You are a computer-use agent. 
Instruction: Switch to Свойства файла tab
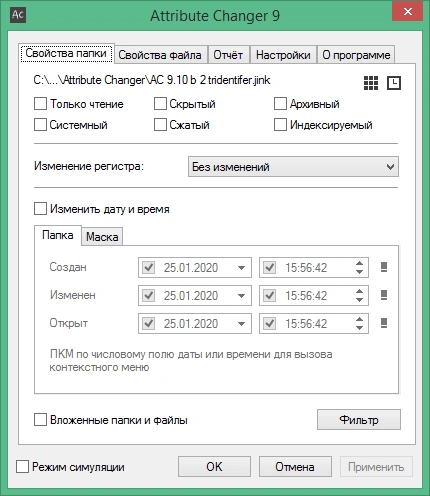coord(160,55)
